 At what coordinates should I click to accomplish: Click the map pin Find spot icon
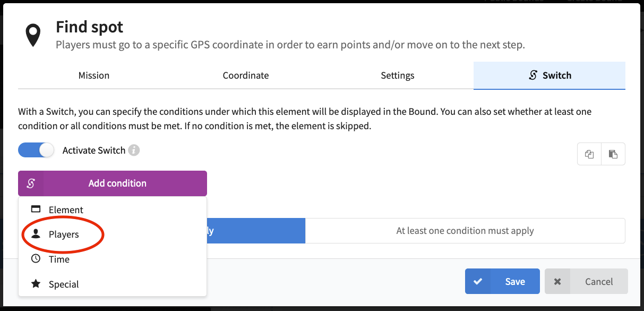click(33, 35)
